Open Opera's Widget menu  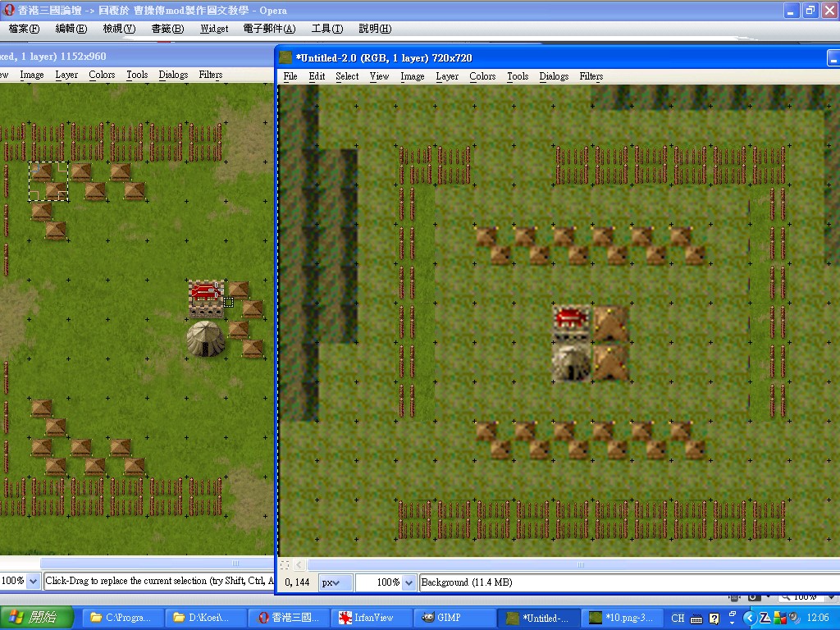click(x=214, y=29)
